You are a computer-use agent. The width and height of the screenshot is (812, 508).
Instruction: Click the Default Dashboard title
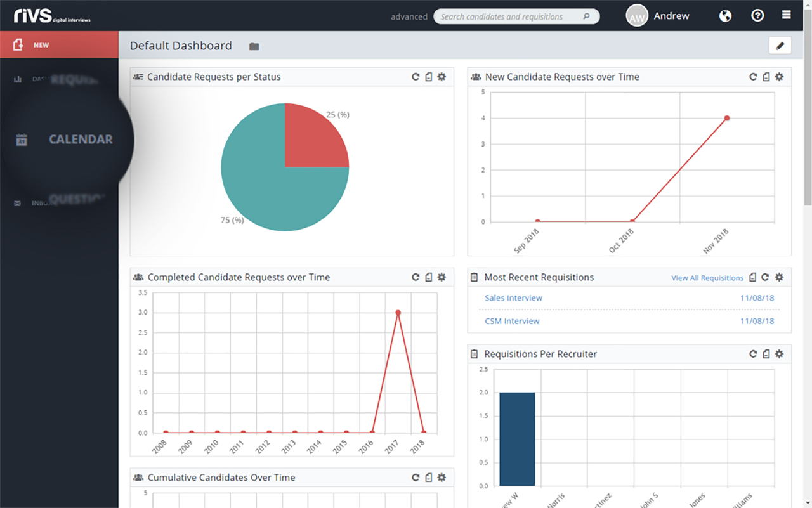coord(181,46)
